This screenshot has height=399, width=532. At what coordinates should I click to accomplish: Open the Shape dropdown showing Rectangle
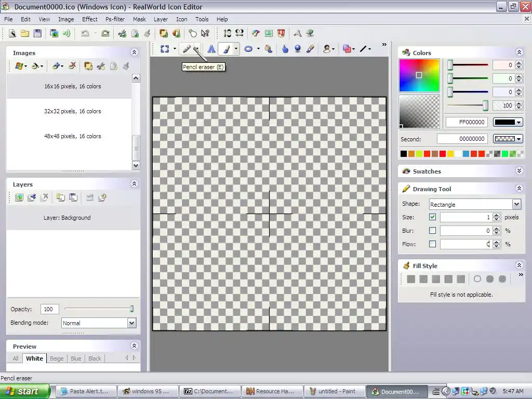[x=516, y=204]
